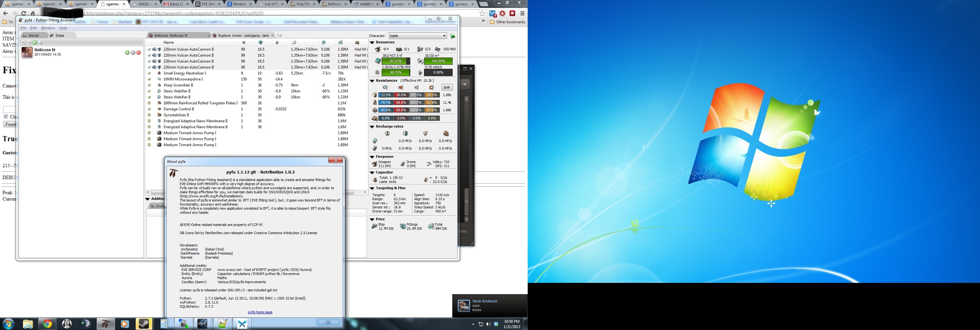Jump to the first ship browser level
The height and width of the screenshot is (330, 980).
point(24,43)
